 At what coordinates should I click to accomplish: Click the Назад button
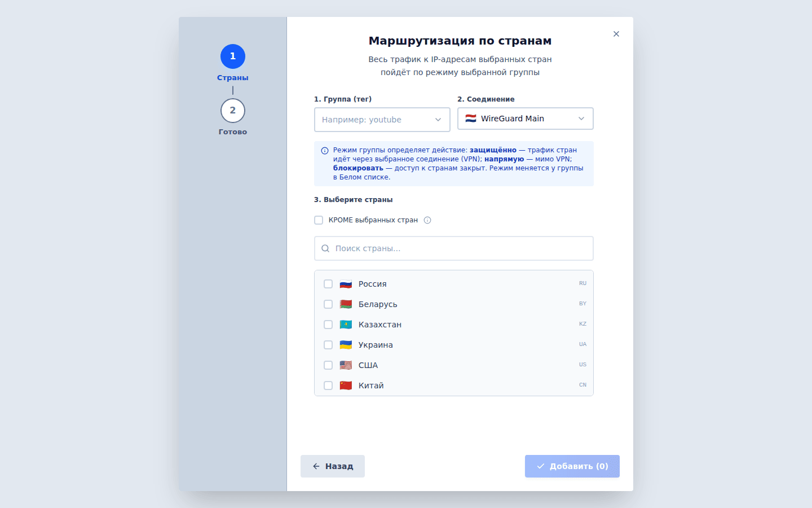pos(333,466)
